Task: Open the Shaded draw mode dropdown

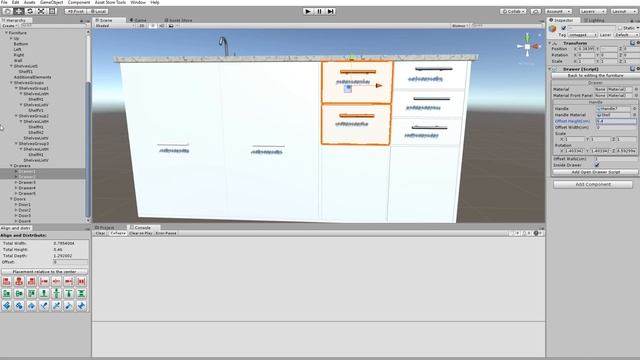Action: pos(114,26)
